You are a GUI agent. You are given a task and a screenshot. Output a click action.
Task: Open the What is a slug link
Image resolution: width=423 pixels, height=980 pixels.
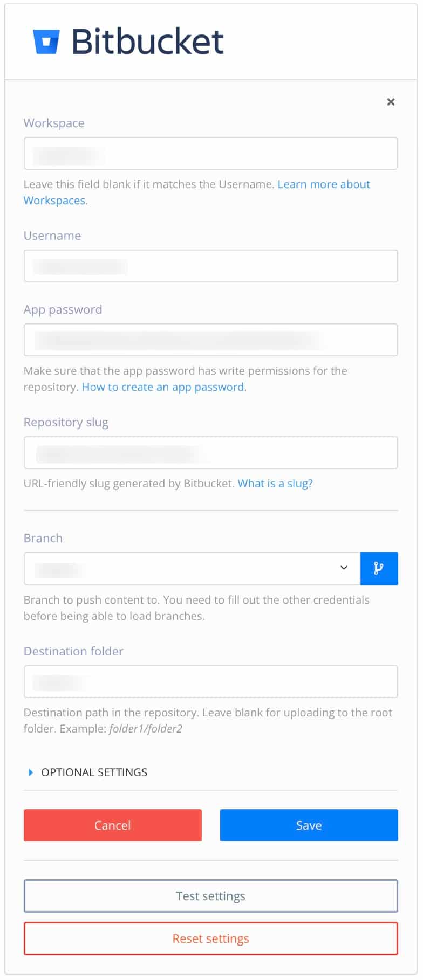coord(276,484)
